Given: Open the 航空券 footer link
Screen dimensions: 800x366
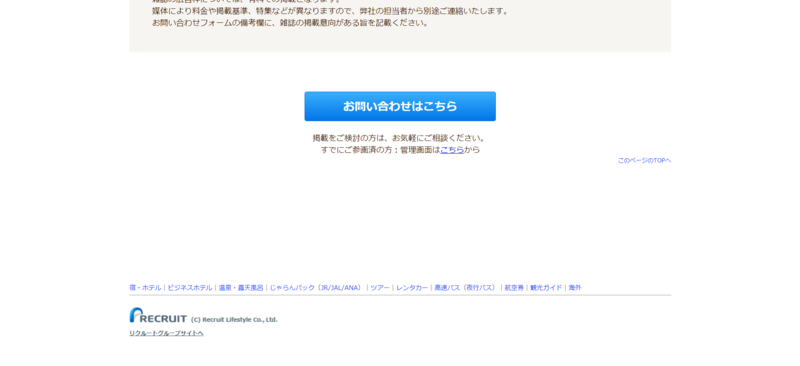Looking at the screenshot, I should (x=514, y=288).
